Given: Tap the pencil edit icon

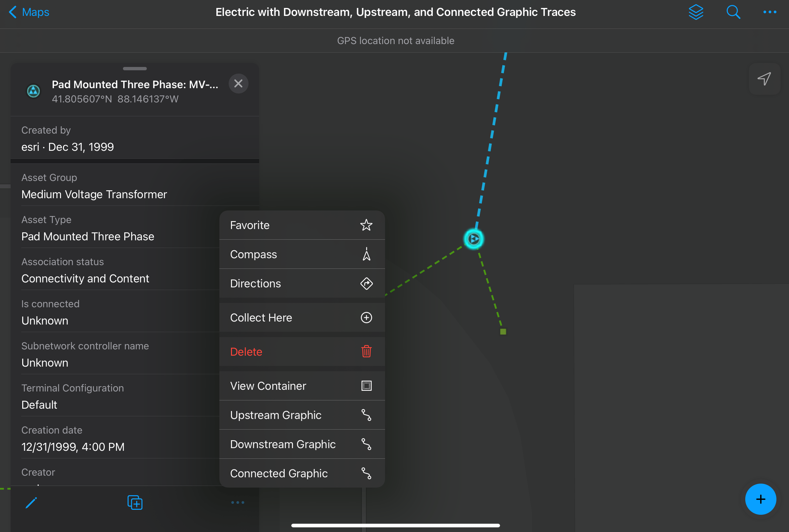Looking at the screenshot, I should (x=31, y=502).
